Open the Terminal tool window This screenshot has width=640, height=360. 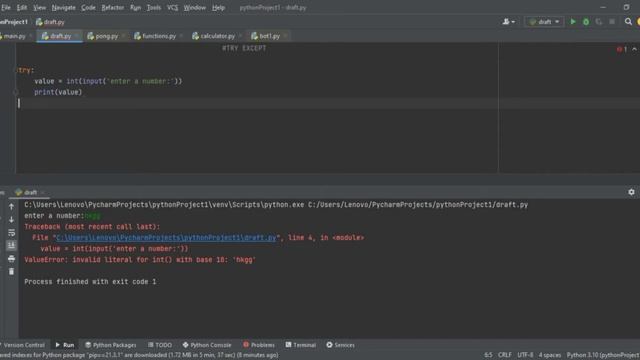(x=301, y=345)
